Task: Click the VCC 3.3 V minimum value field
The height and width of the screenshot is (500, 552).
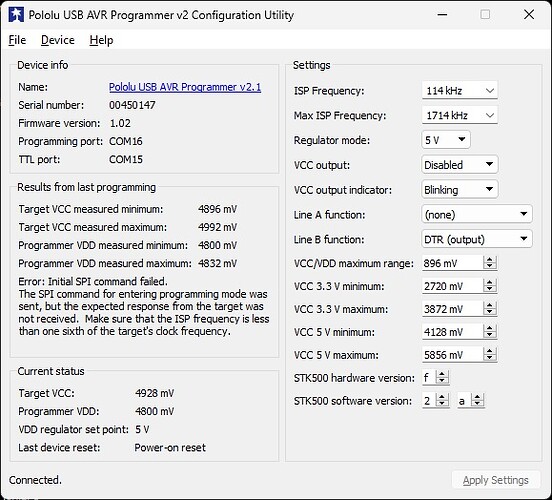Action: [452, 286]
